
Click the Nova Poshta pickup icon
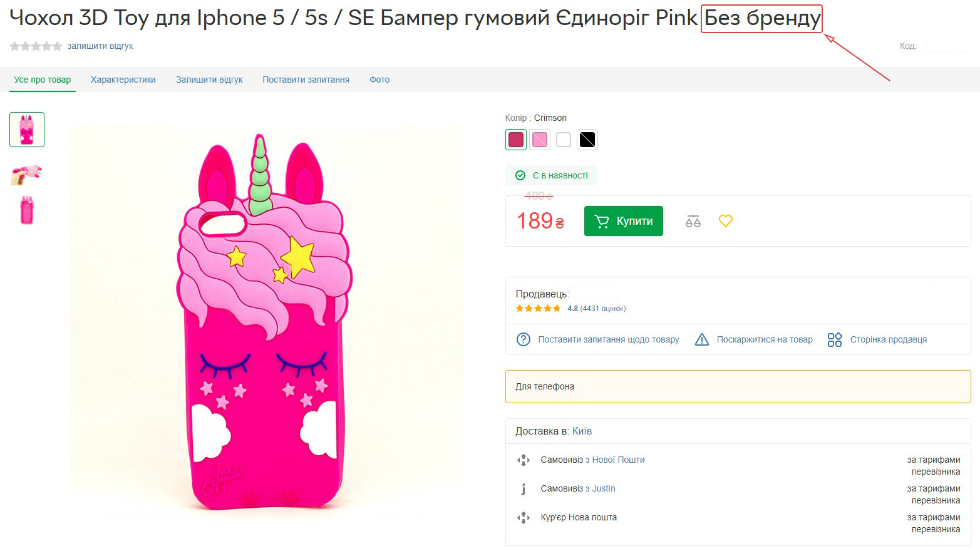point(524,460)
